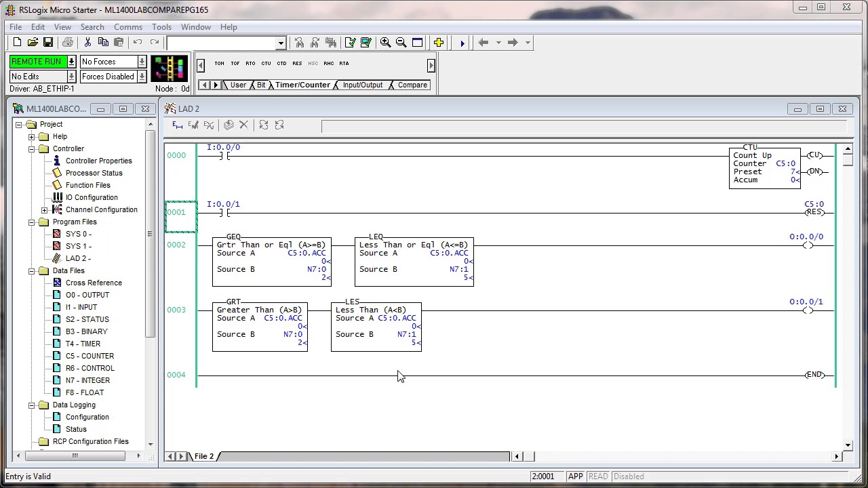Click the Zoom out magnifier

[401, 43]
